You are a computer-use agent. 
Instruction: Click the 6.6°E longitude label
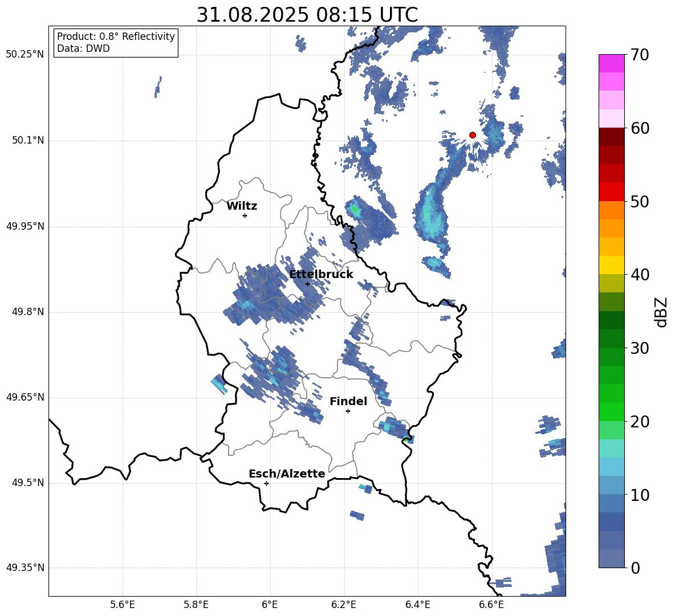pyautogui.click(x=491, y=605)
